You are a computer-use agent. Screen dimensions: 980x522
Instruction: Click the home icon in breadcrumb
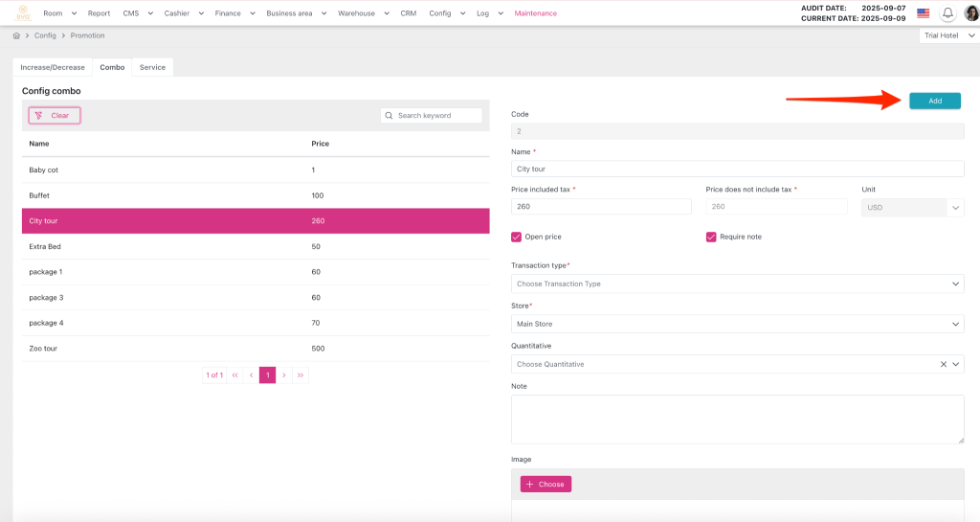[16, 35]
